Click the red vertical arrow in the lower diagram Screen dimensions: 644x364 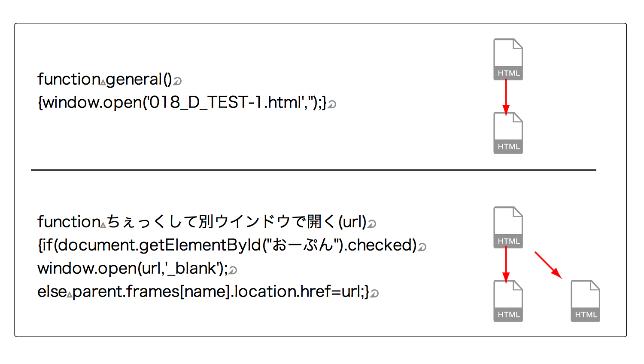[506, 265]
